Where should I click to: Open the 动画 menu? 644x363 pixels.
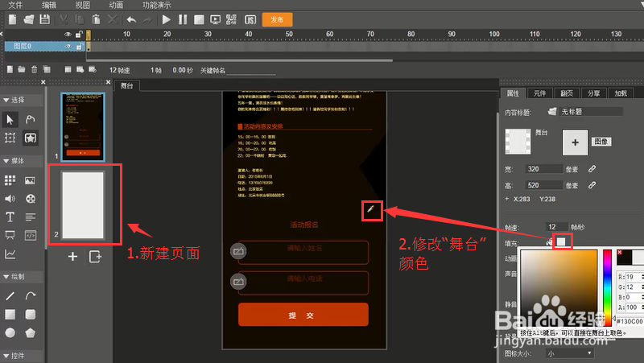tap(116, 5)
